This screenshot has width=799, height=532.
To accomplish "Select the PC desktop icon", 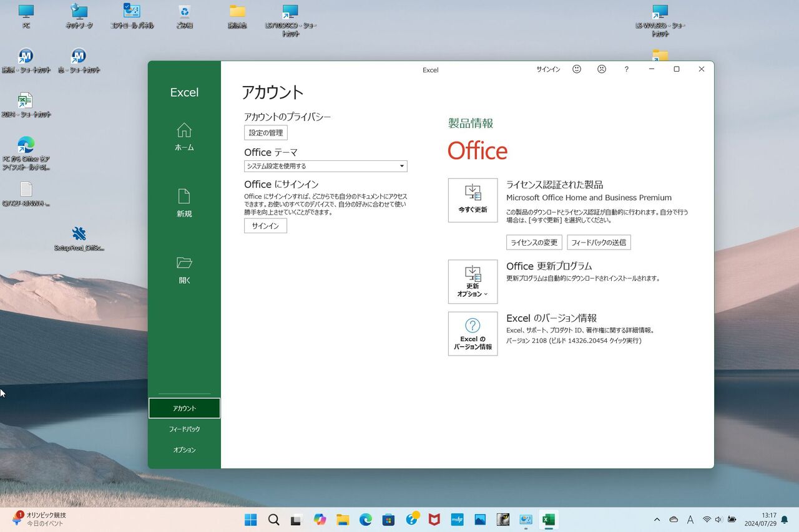I will [26, 17].
